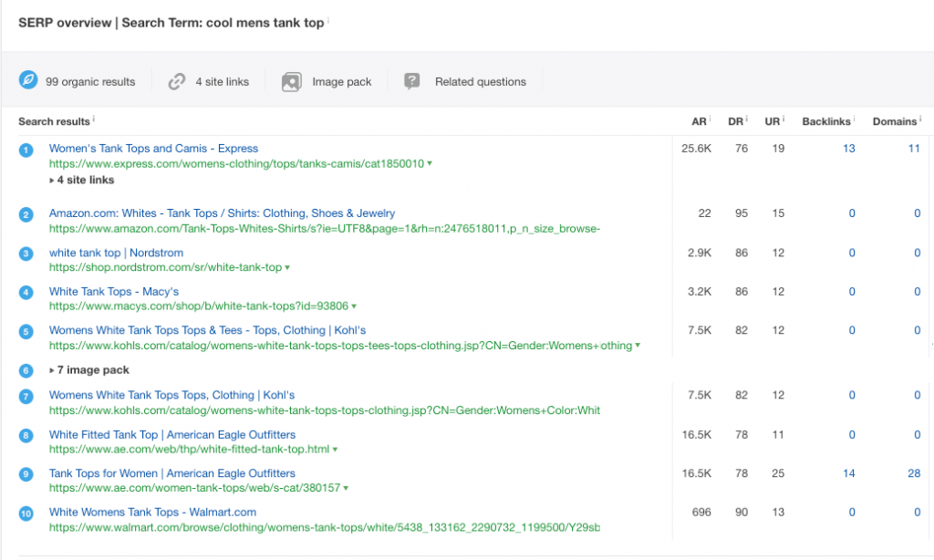Click the AR column header
The width and height of the screenshot is (934, 560).
699,121
